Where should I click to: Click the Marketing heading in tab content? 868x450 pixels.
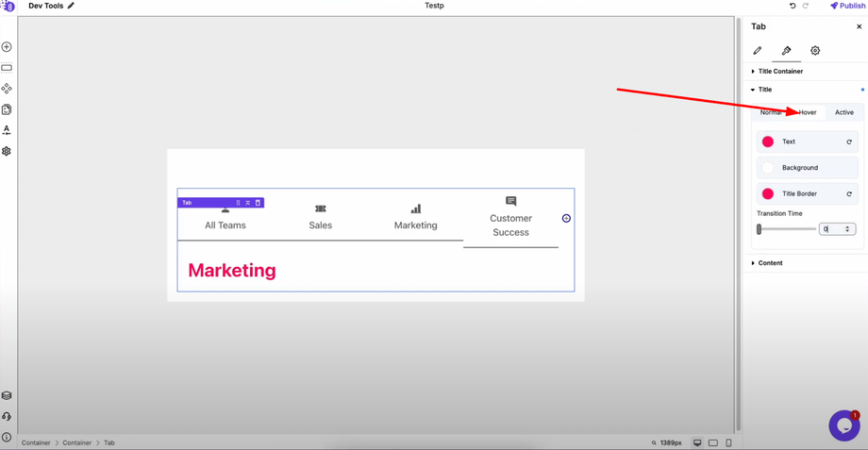point(232,270)
